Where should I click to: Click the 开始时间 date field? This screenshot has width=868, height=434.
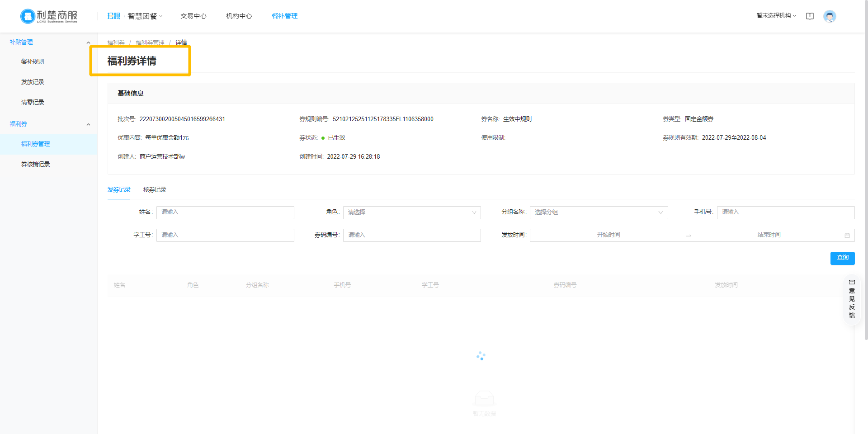608,236
